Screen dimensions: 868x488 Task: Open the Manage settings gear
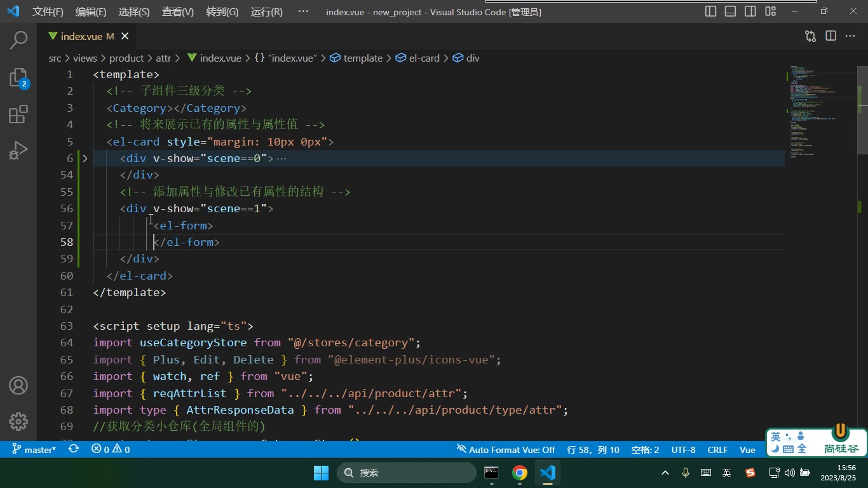[18, 421]
